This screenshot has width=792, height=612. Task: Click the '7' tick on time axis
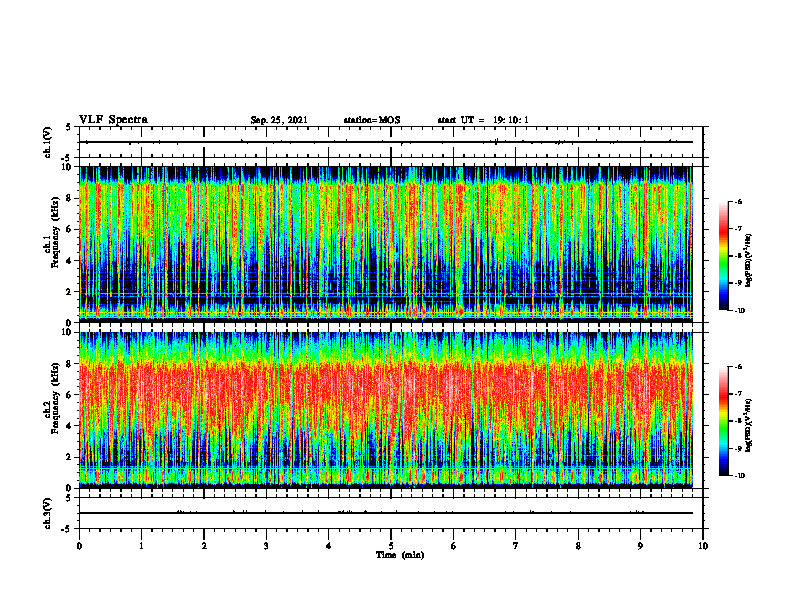coord(516,546)
